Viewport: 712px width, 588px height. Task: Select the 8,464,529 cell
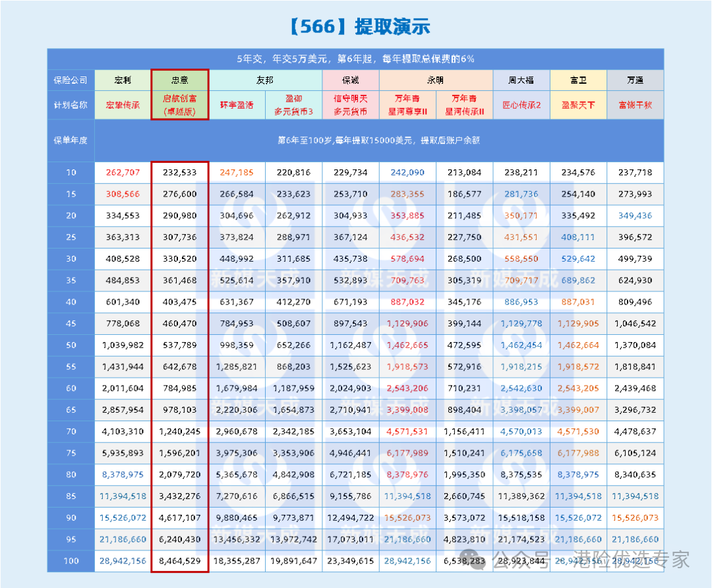click(180, 561)
